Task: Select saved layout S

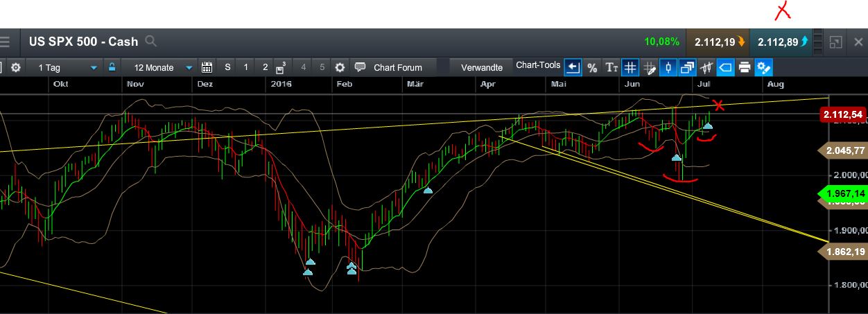Action: point(227,67)
